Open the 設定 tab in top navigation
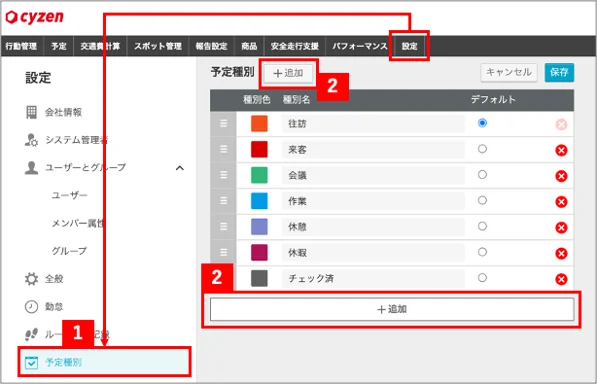This screenshot has width=597, height=384. (410, 46)
